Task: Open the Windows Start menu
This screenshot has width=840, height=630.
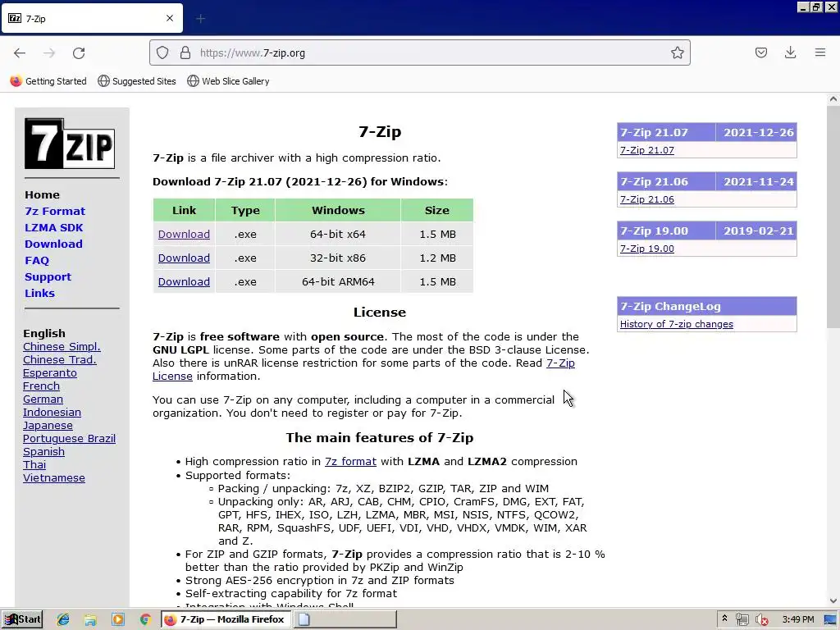Action: tap(22, 619)
